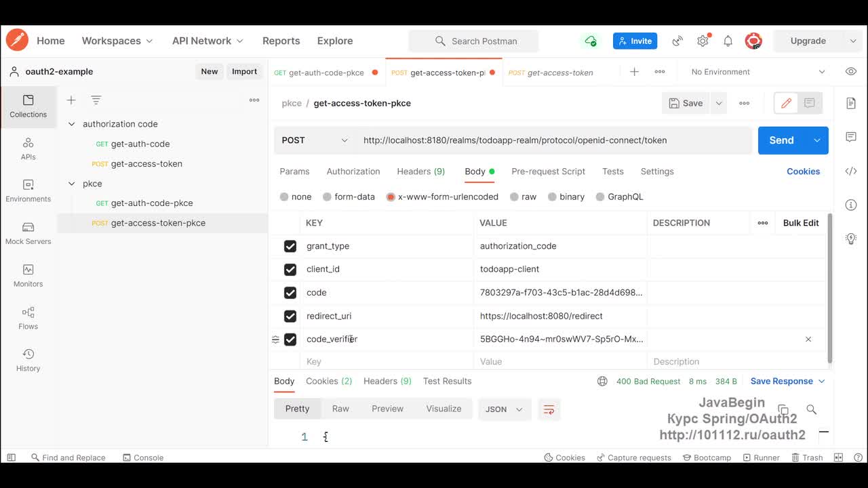Collapse the pkce folder

(x=71, y=184)
